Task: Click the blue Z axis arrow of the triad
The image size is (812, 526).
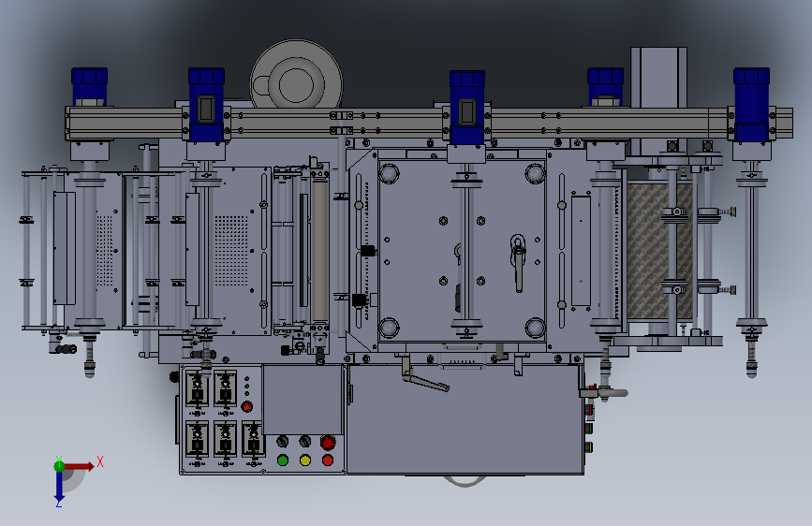Action: pos(59,488)
